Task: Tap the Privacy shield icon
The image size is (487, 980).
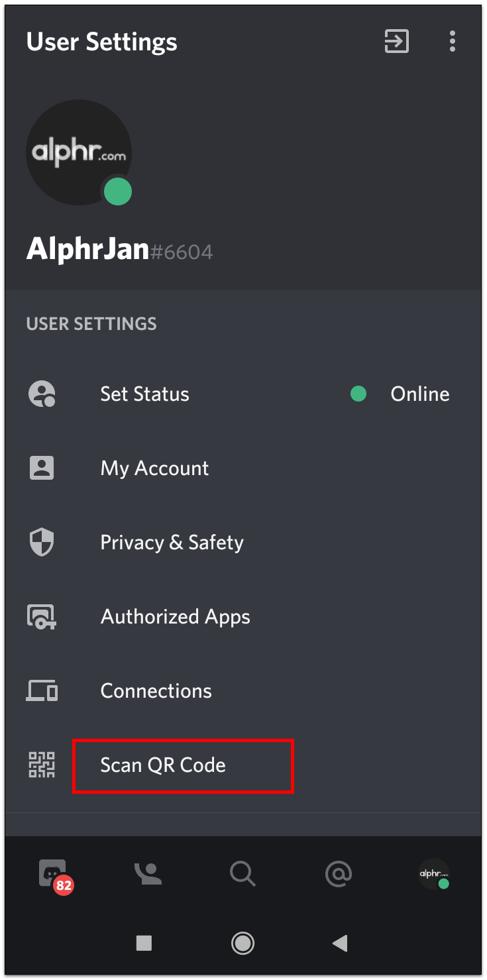Action: pyautogui.click(x=42, y=543)
